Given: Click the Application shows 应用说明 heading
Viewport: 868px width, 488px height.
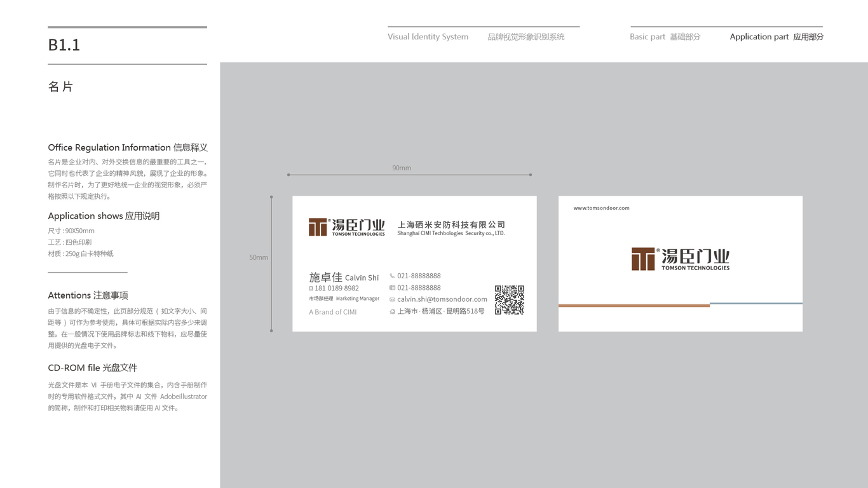Looking at the screenshot, I should point(104,216).
